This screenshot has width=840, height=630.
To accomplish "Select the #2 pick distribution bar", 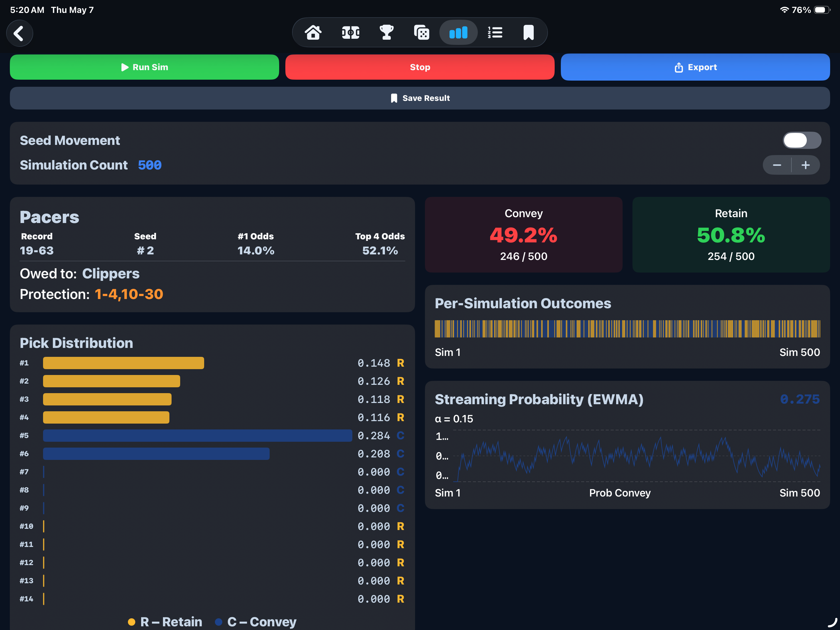I will (112, 381).
